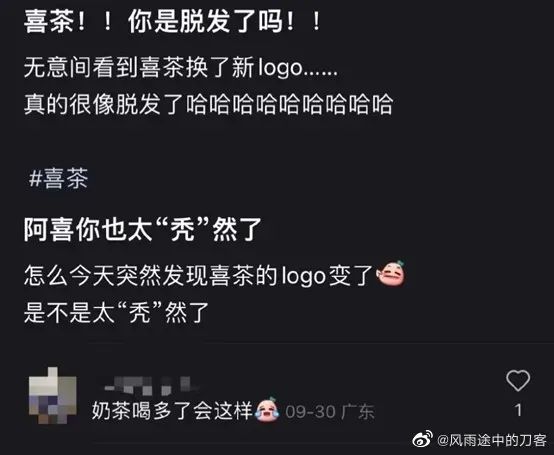The width and height of the screenshot is (554, 455).
Task: Click the comment text 奶茶喝多了会这样
Action: (x=172, y=410)
